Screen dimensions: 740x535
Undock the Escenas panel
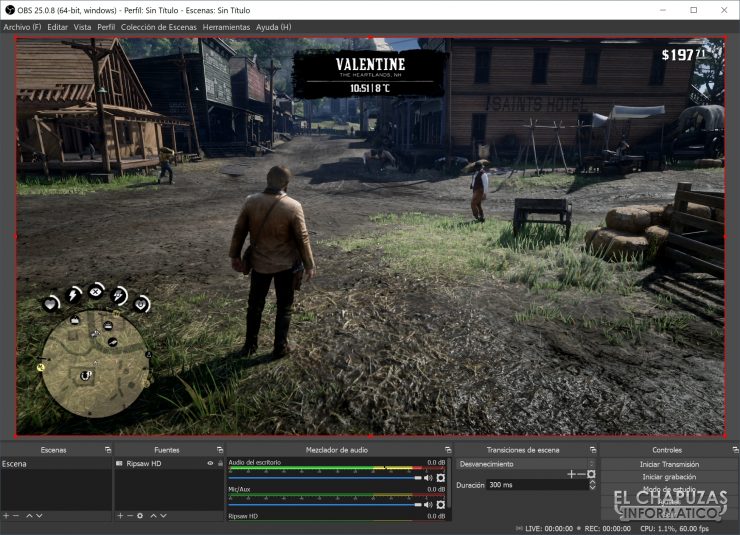point(108,450)
